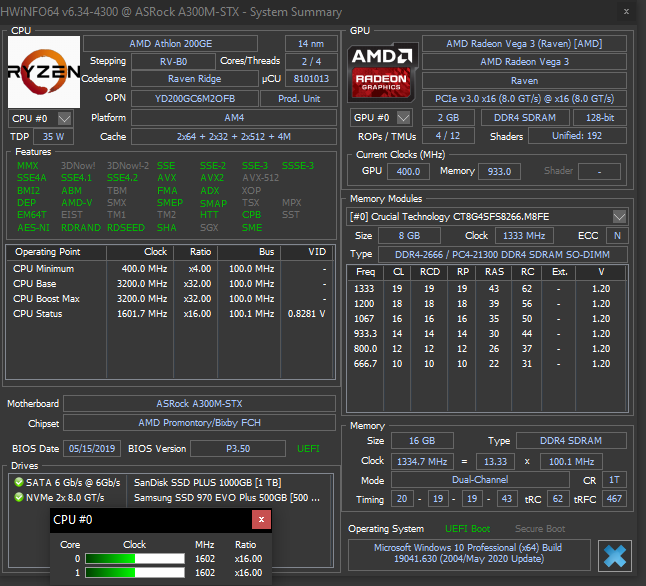The width and height of the screenshot is (646, 586).
Task: Click the SME feature label
Action: point(252,227)
